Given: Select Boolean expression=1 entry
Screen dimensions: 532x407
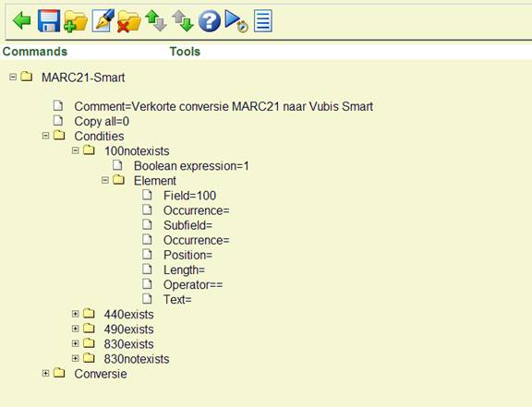Looking at the screenshot, I should coord(191,166).
